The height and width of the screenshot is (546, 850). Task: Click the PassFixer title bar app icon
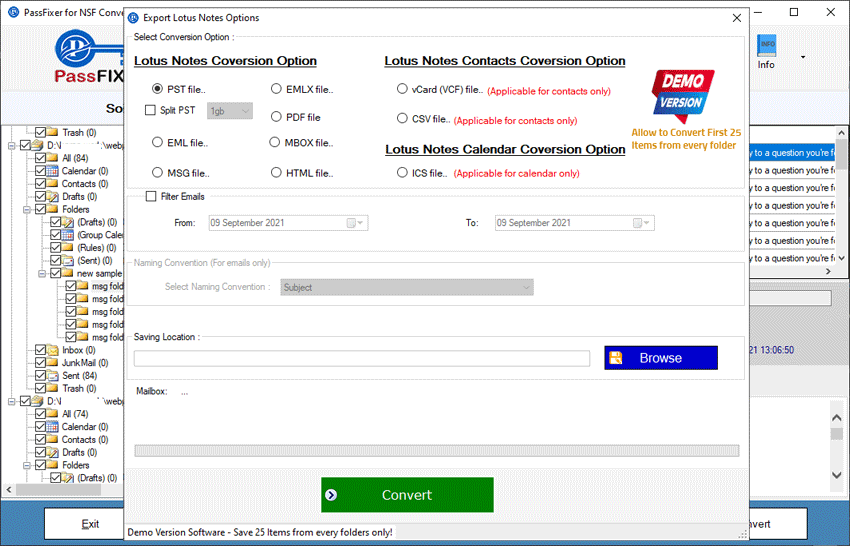(x=14, y=12)
